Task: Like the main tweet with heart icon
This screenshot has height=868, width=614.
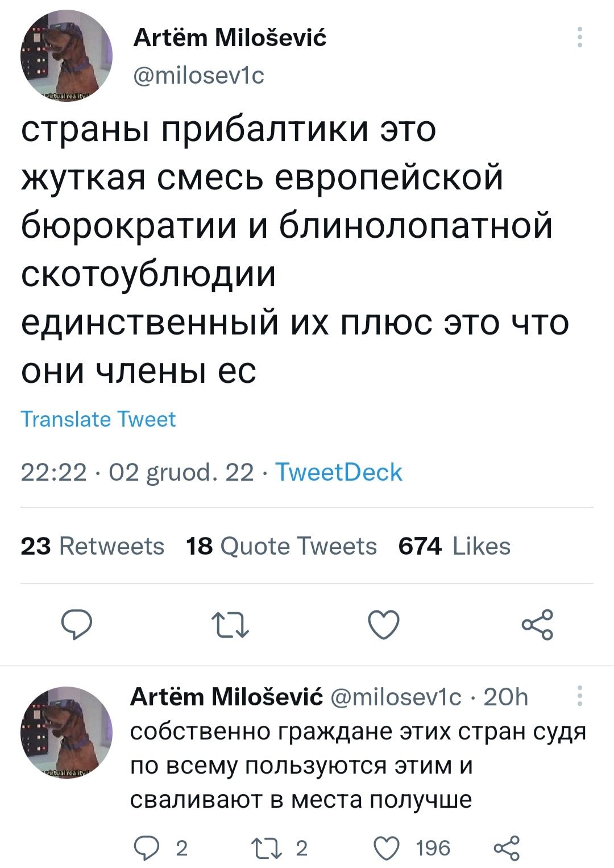Action: [384, 625]
